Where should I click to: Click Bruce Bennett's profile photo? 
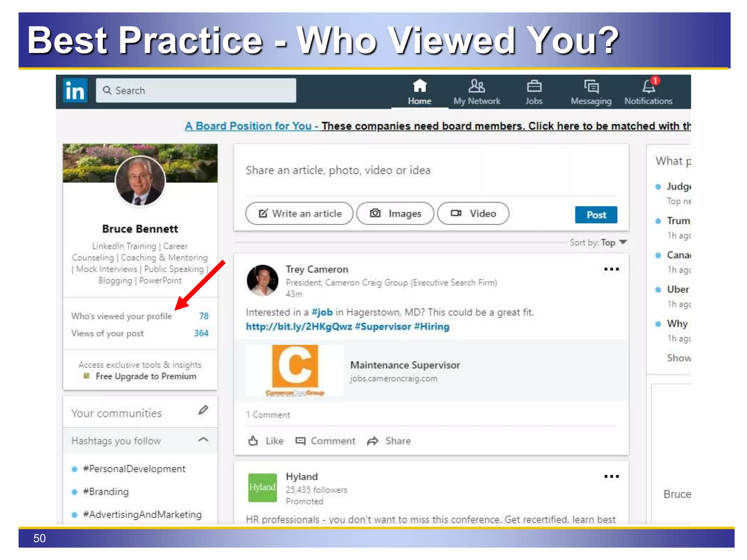click(140, 181)
